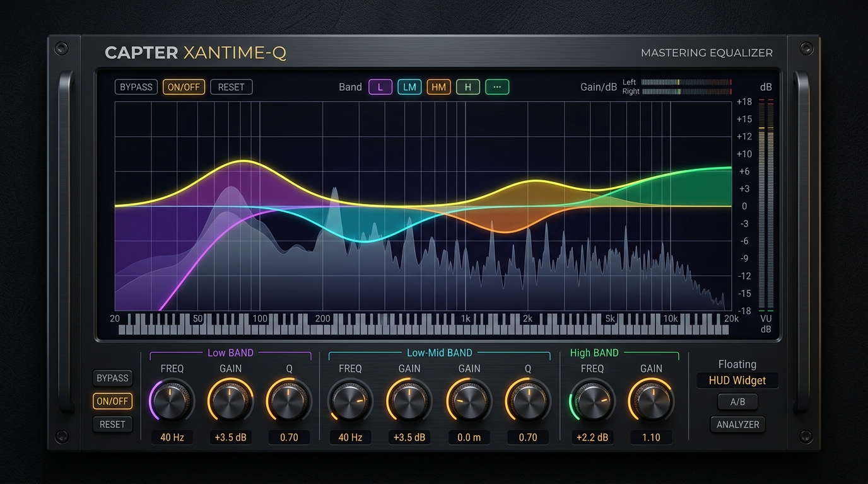Click RESET above the EQ graph
Viewport: 868px width, 484px height.
click(231, 87)
